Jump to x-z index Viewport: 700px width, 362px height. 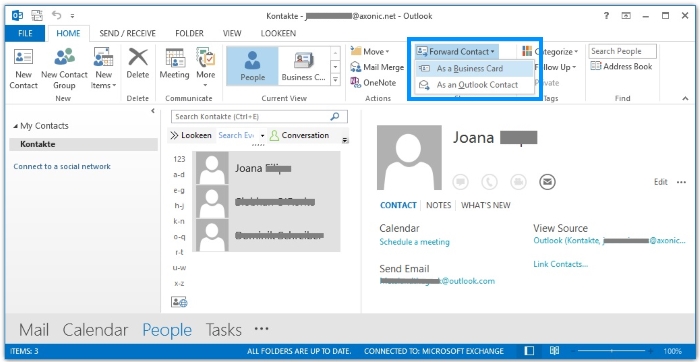coord(179,283)
